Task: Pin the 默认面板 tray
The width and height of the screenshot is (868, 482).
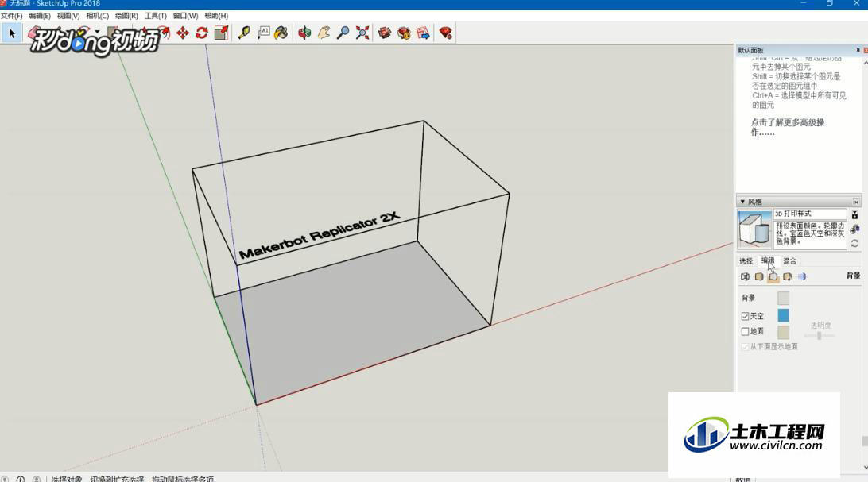Action: click(858, 50)
